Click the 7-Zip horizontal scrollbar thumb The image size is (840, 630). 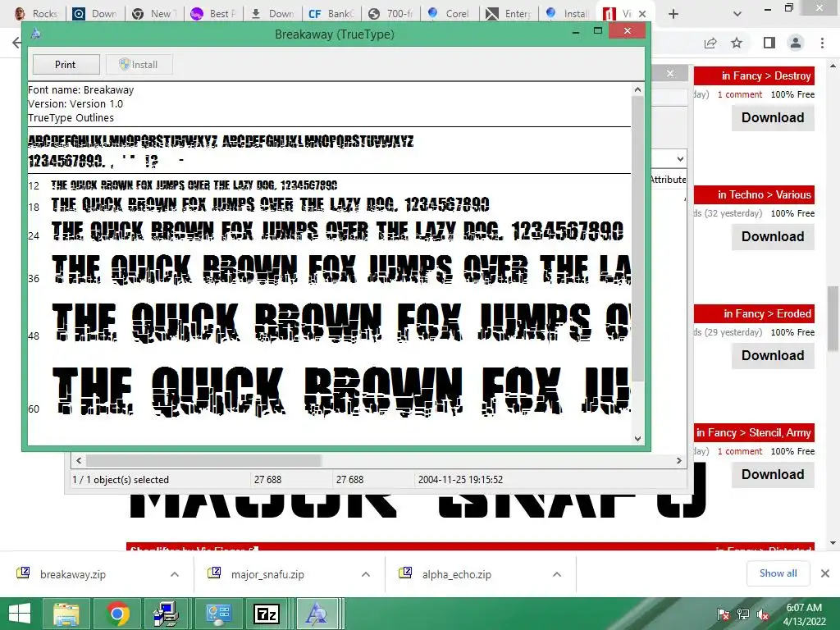[x=203, y=461]
